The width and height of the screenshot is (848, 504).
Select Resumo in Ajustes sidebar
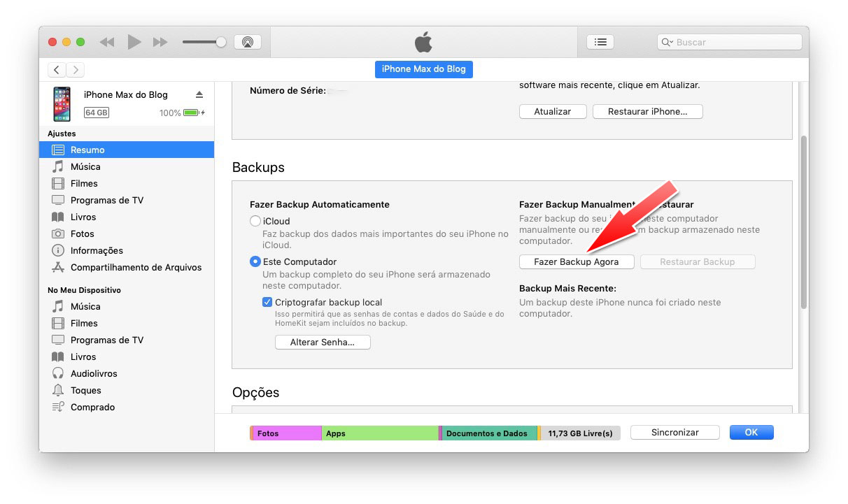[x=127, y=150]
